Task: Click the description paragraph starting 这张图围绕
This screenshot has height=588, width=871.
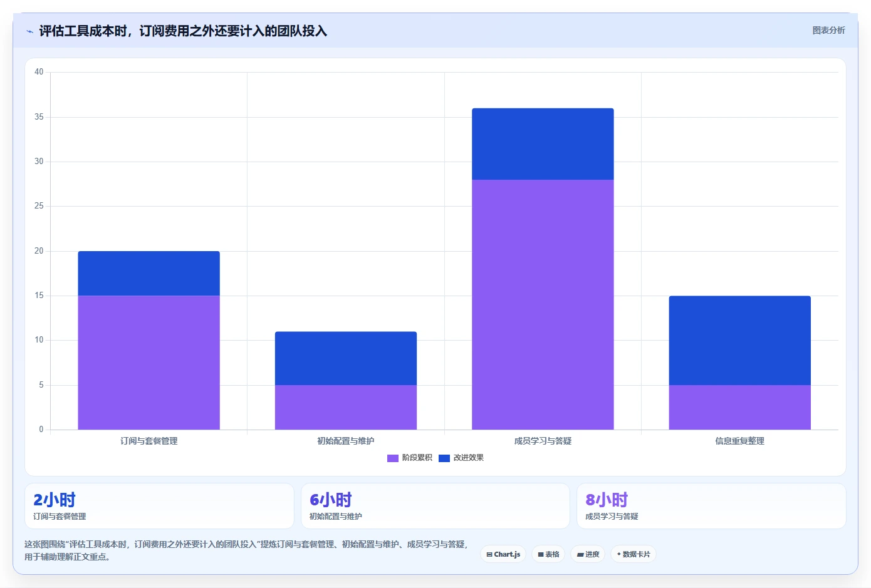Action: [x=247, y=550]
